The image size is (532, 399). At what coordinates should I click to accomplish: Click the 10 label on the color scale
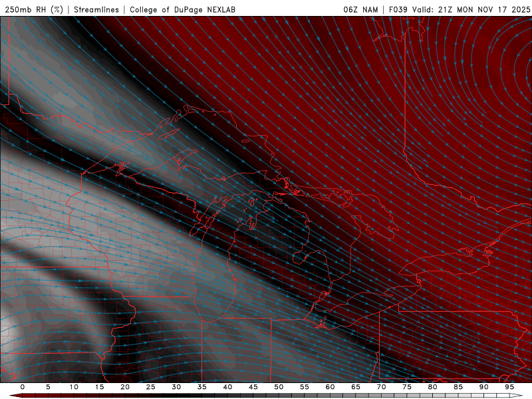(74, 387)
